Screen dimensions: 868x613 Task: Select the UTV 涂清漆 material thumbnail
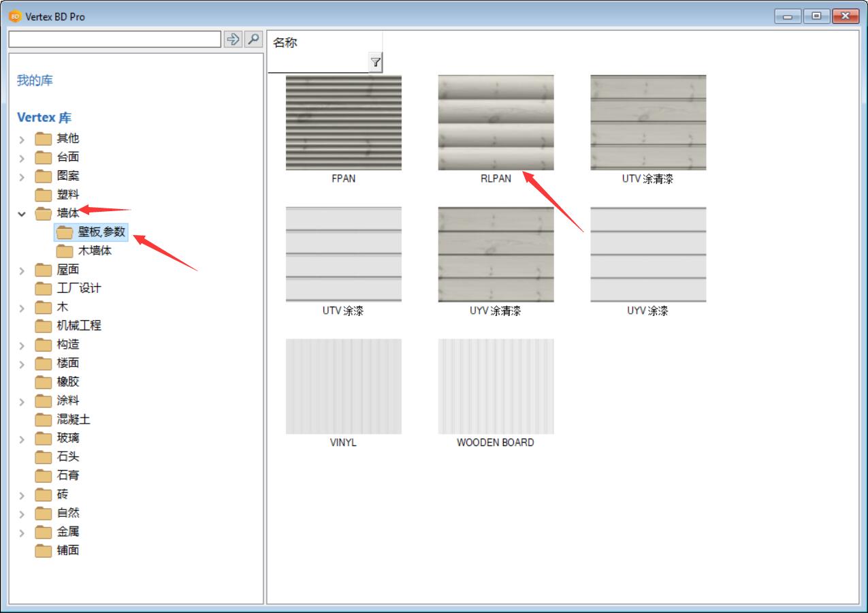click(x=648, y=123)
